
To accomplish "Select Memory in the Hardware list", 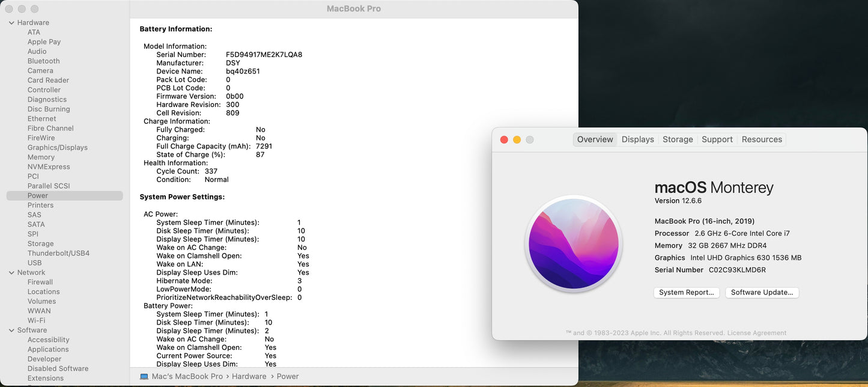I will (41, 157).
